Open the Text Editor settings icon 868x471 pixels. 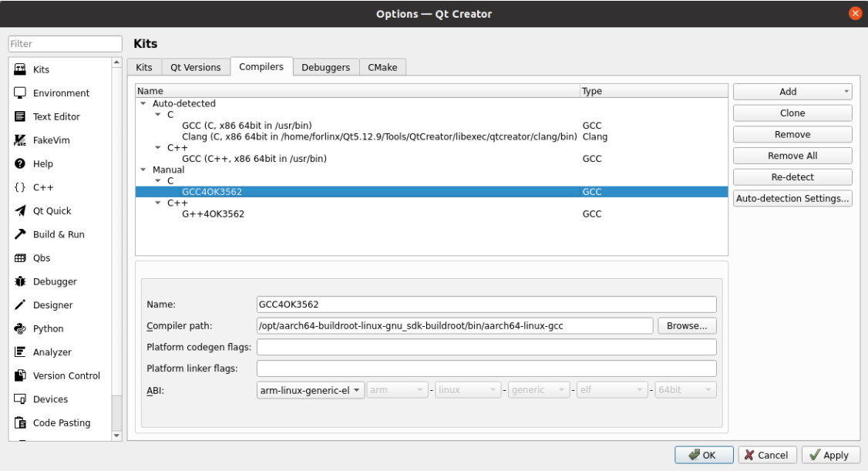click(x=21, y=117)
